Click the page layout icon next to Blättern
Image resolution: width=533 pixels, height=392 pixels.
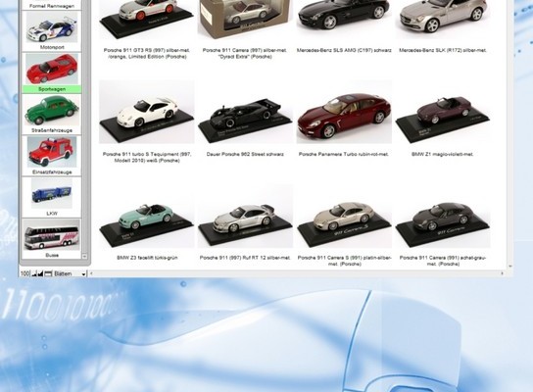(48, 273)
